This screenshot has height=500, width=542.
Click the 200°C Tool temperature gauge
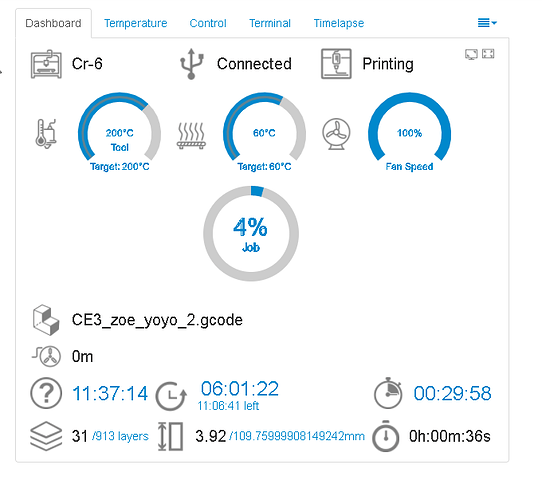point(119,133)
